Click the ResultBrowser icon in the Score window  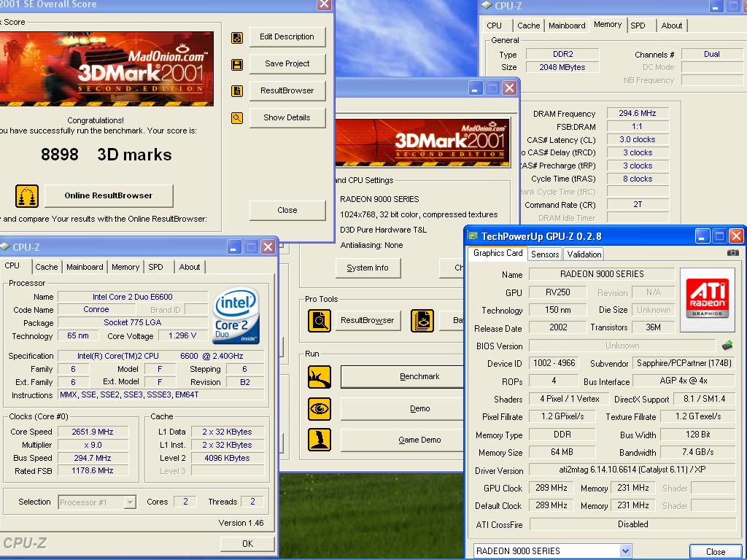click(237, 91)
